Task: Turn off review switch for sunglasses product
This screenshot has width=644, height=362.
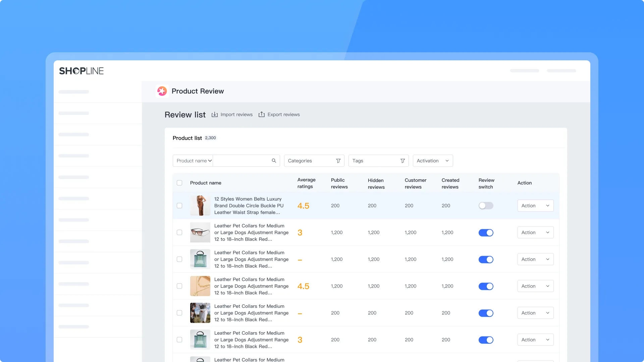Action: click(486, 233)
